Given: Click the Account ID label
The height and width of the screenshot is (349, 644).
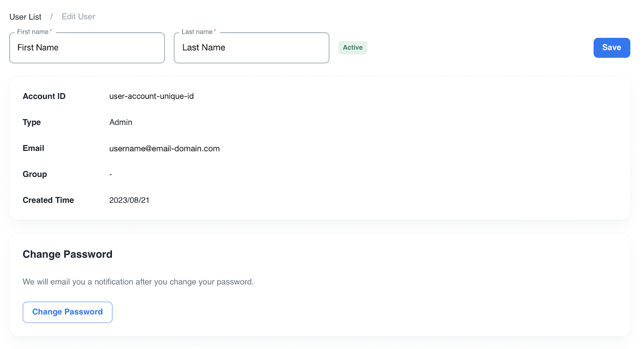Looking at the screenshot, I should (44, 96).
